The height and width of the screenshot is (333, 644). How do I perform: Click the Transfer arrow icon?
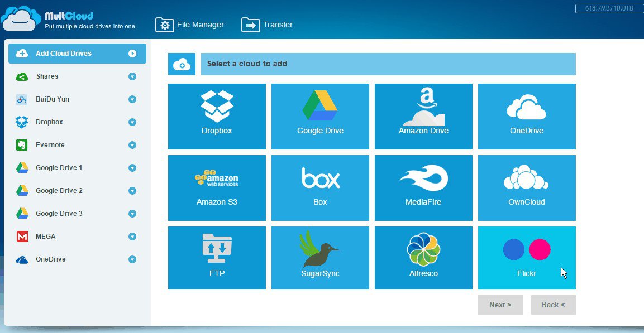(251, 25)
